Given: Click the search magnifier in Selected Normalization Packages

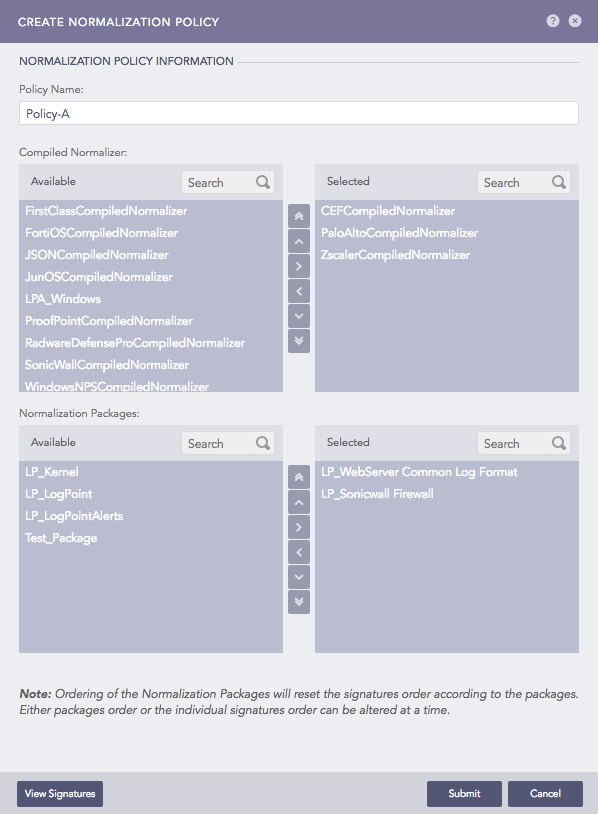Looking at the screenshot, I should pos(560,442).
